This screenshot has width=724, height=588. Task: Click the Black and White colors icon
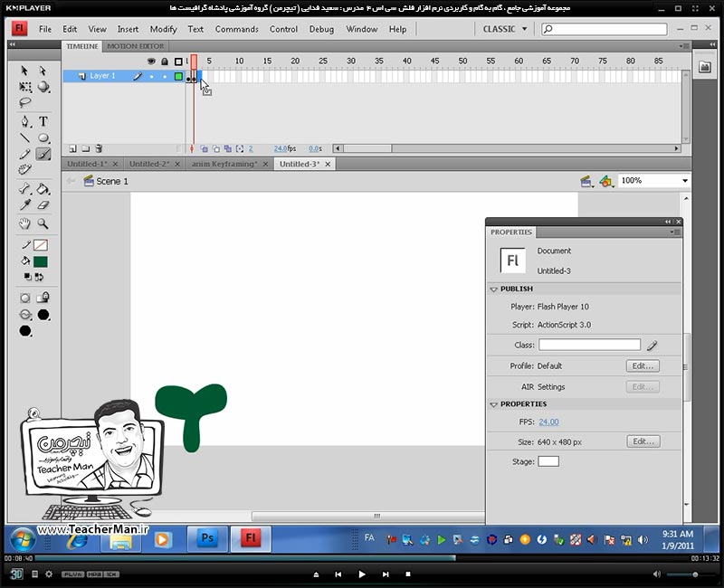point(28,277)
